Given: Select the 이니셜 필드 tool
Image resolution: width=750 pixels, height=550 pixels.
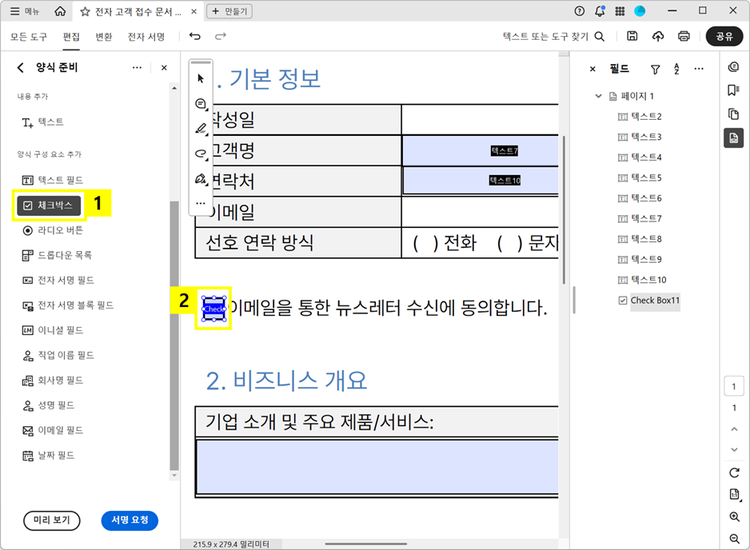Looking at the screenshot, I should 53,330.
